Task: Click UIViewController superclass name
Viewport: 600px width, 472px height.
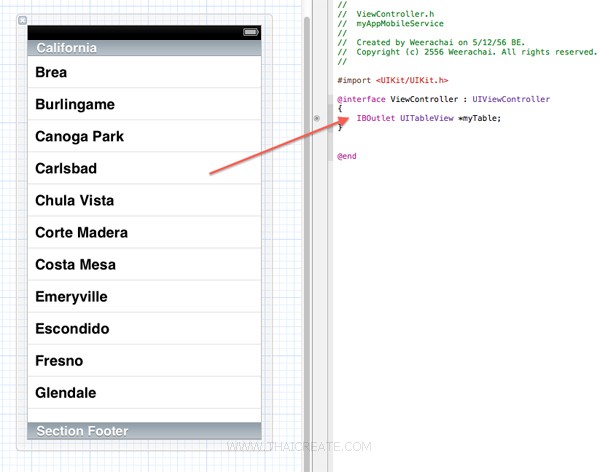Action: [x=511, y=99]
